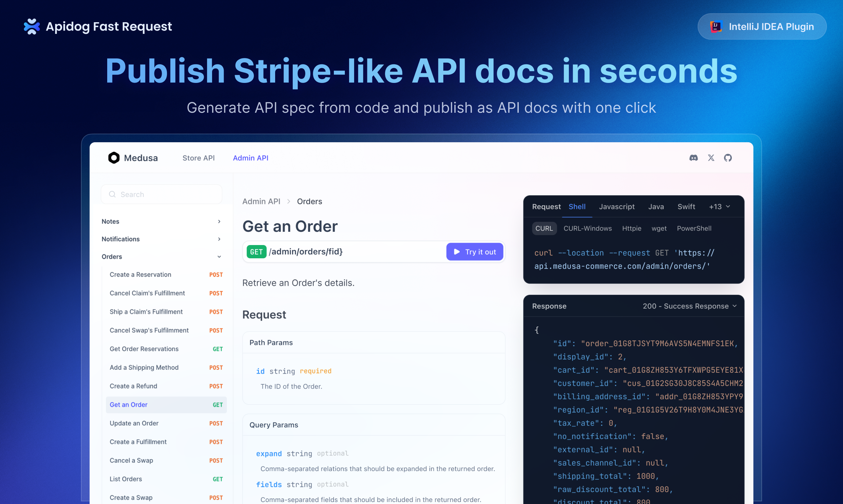The width and height of the screenshot is (843, 504).
Task: Select the PowerShell option
Action: (694, 228)
